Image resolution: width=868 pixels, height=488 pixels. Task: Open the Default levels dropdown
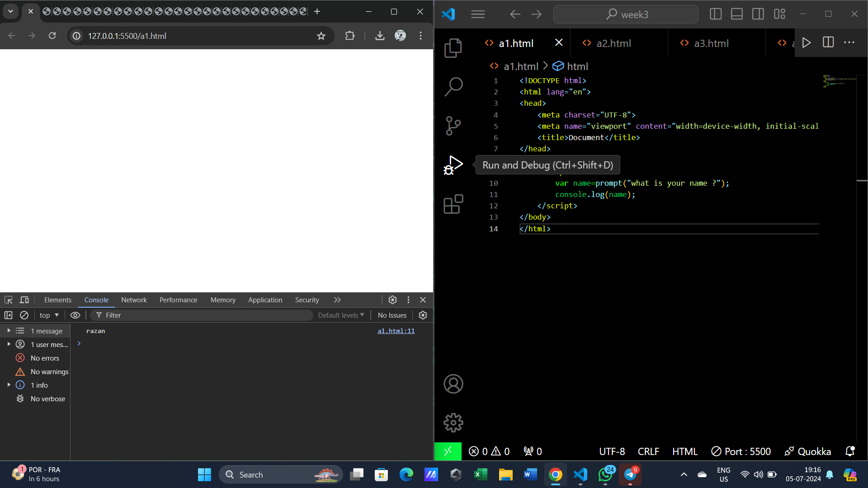[x=341, y=315]
